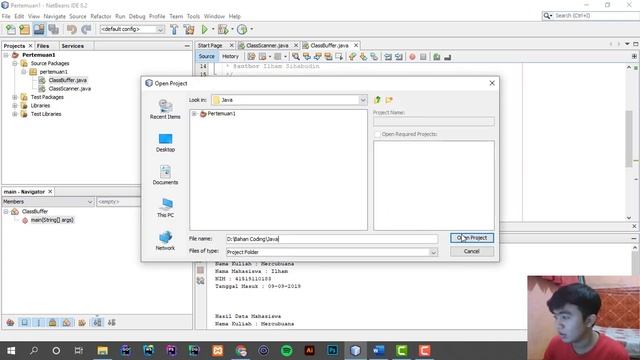Select ClassScanner.java in Projects tree

pyautogui.click(x=69, y=89)
